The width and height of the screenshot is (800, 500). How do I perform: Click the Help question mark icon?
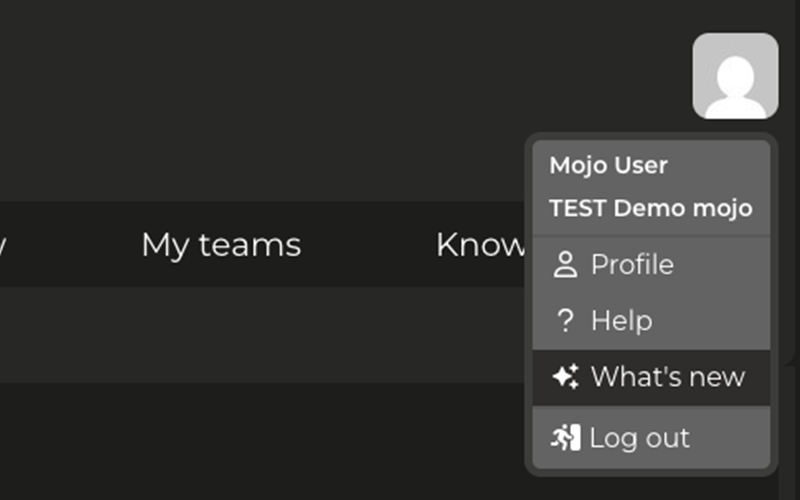[565, 320]
